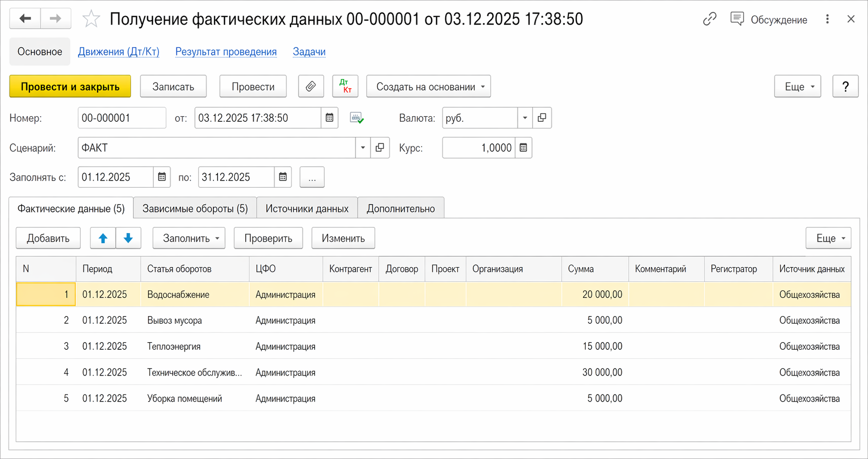
Task: Focus the Сценарий field with ФАКТ
Action: [x=217, y=147]
